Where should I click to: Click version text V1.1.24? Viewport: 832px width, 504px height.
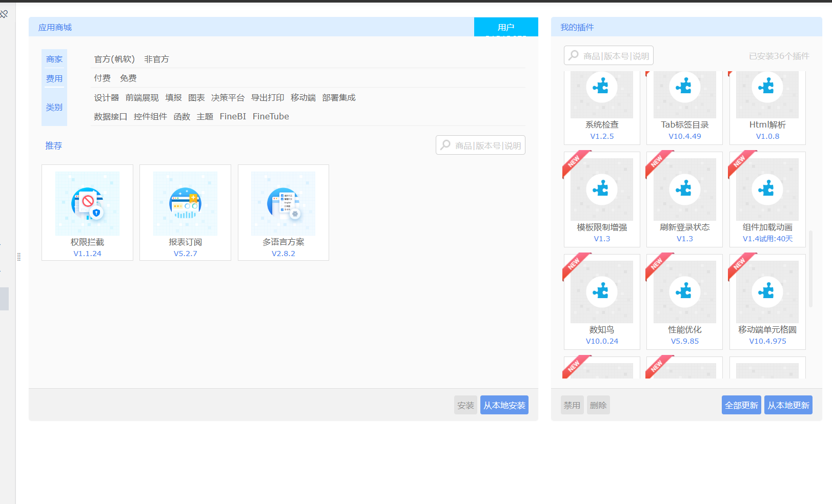click(87, 254)
